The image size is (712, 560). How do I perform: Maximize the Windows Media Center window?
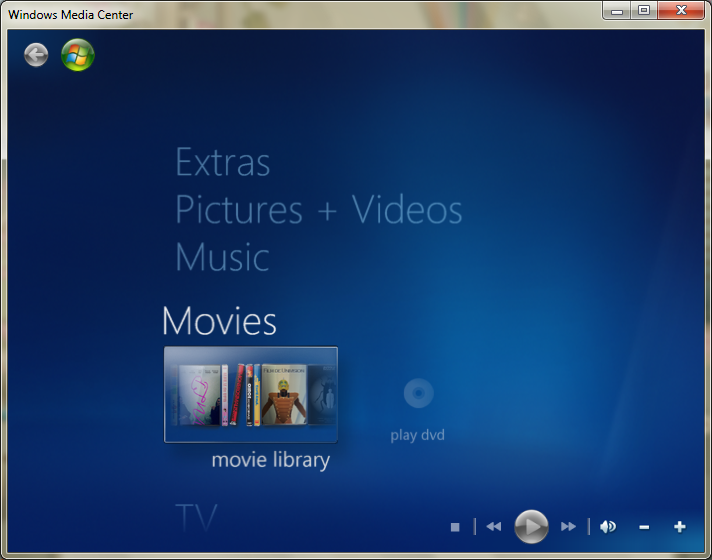pos(643,11)
